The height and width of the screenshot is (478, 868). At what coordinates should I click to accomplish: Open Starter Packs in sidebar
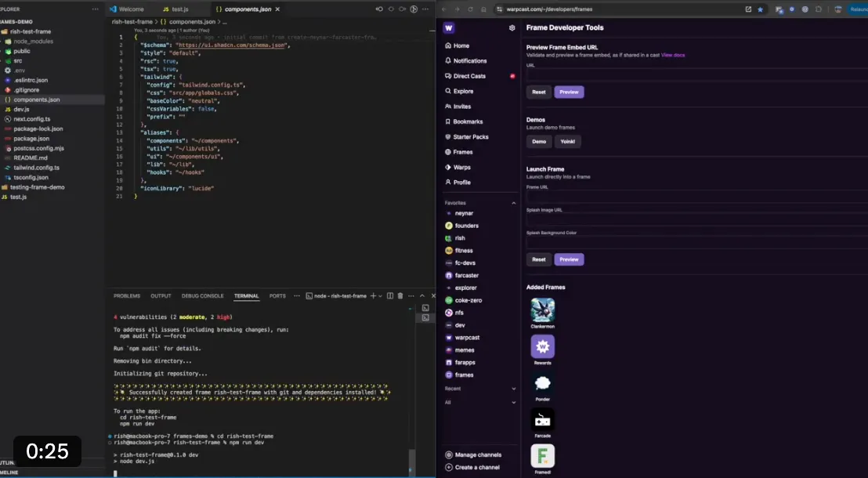tap(467, 137)
